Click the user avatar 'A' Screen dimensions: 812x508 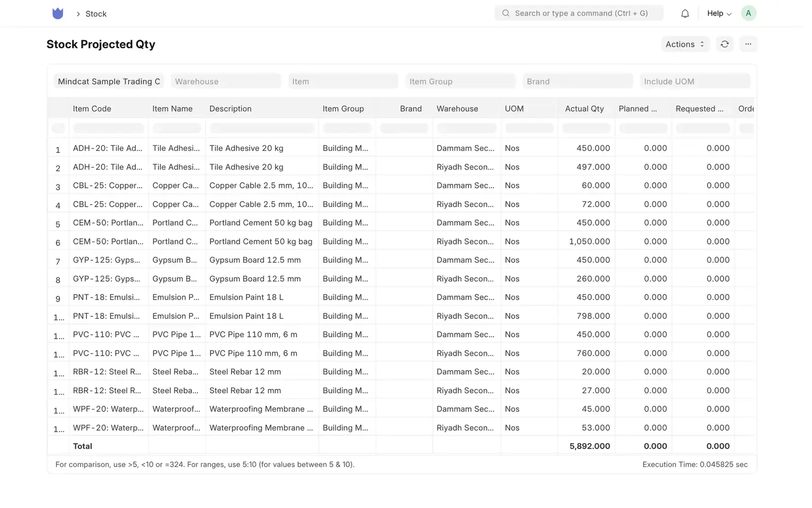pos(749,13)
